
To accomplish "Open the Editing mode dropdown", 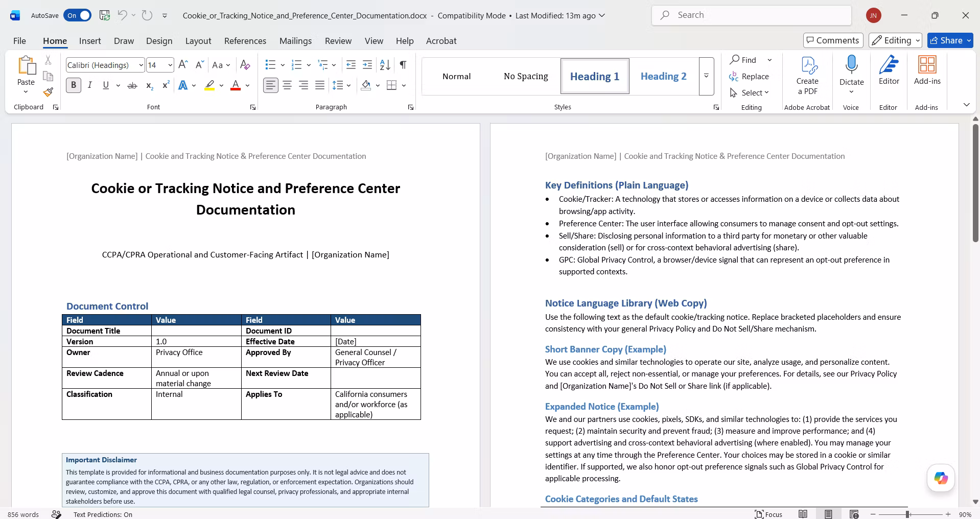I will [x=895, y=40].
